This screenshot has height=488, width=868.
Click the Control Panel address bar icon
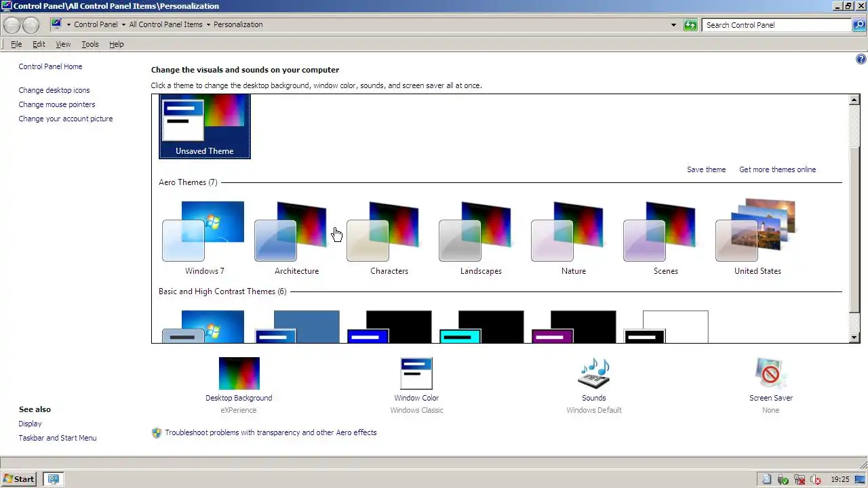click(57, 24)
